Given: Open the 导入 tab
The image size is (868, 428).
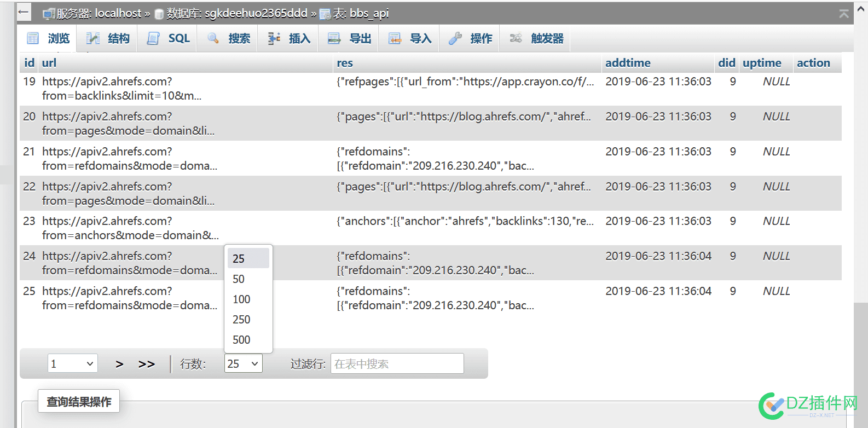Looking at the screenshot, I should [409, 38].
